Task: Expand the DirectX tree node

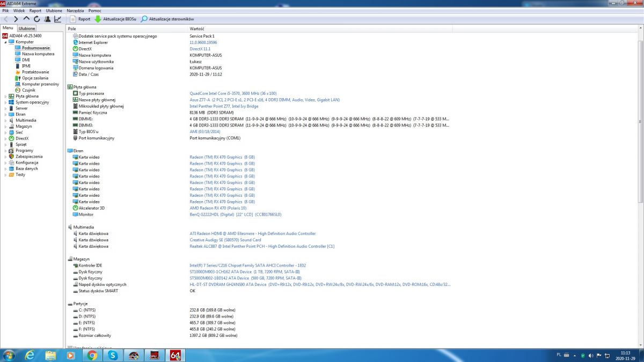Action: [x=5, y=138]
